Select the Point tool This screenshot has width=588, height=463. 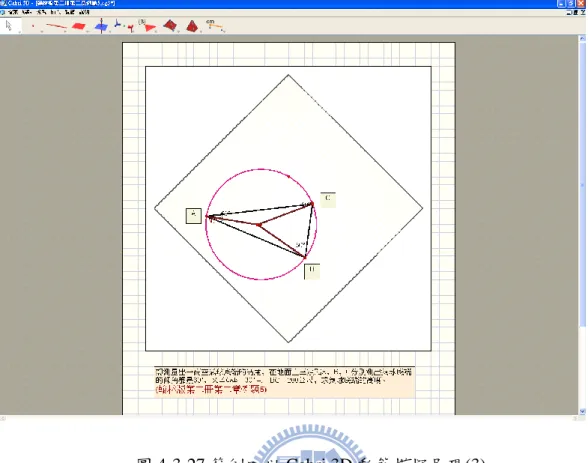click(x=33, y=26)
